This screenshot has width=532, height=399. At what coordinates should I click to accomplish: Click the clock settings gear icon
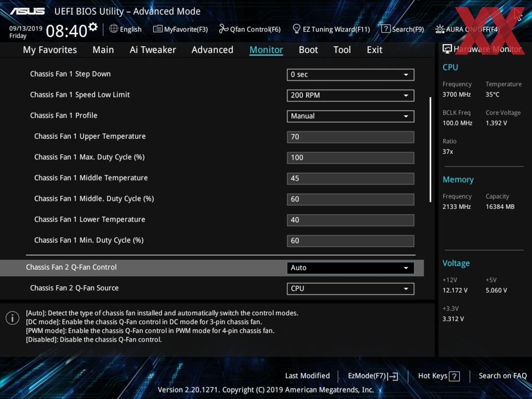(93, 27)
